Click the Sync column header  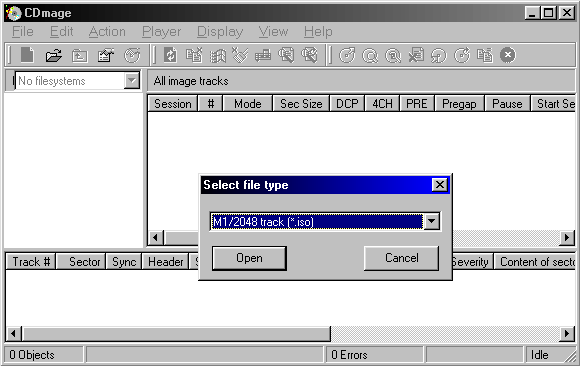124,262
